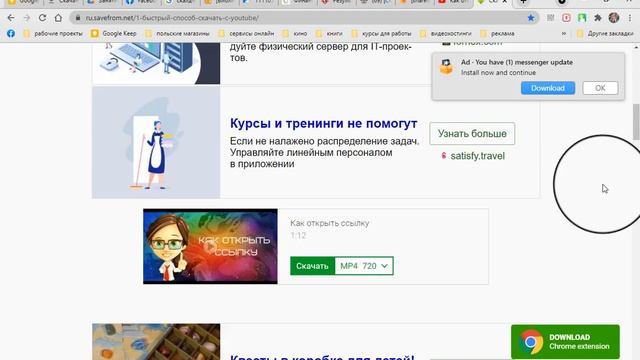Click the green 'Скачать' download button
Screen dimensions: 640x360
[x=312, y=266]
